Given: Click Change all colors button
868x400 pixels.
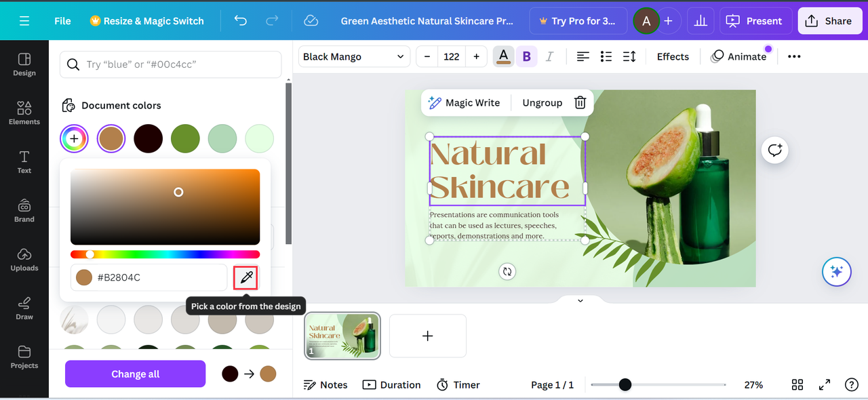Looking at the screenshot, I should (135, 374).
